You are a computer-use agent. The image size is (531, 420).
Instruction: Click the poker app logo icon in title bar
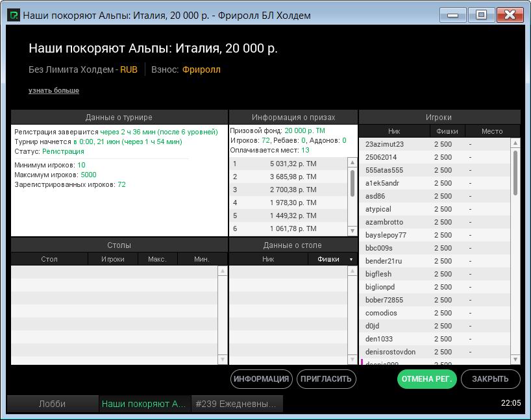pos(13,15)
